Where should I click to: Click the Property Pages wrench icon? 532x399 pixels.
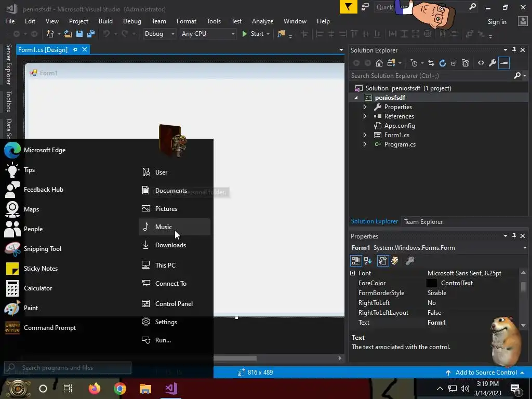pyautogui.click(x=409, y=261)
